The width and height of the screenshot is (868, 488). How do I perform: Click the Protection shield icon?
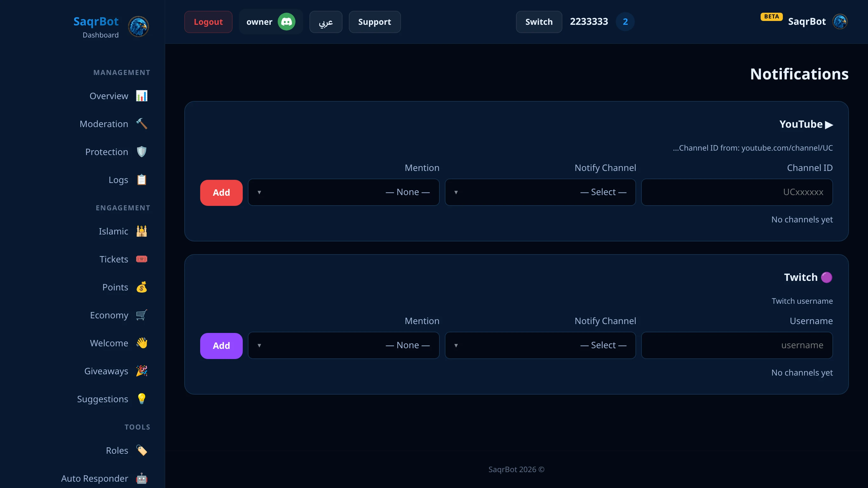click(141, 152)
